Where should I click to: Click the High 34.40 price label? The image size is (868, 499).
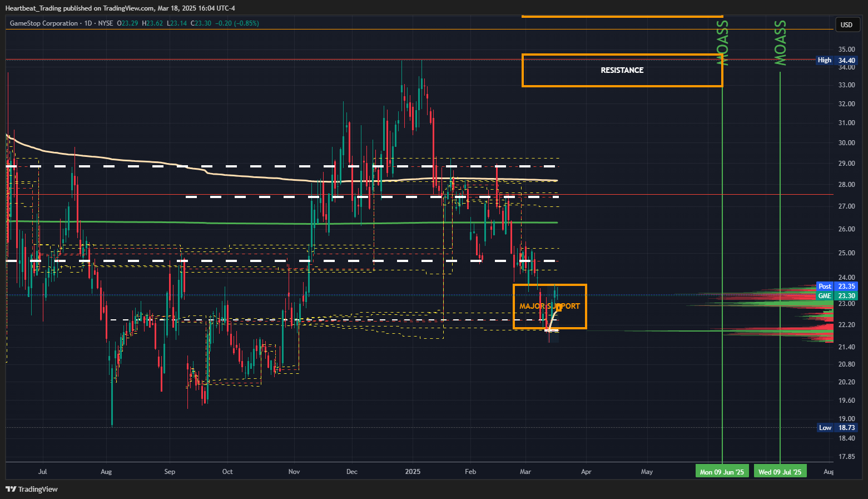836,60
